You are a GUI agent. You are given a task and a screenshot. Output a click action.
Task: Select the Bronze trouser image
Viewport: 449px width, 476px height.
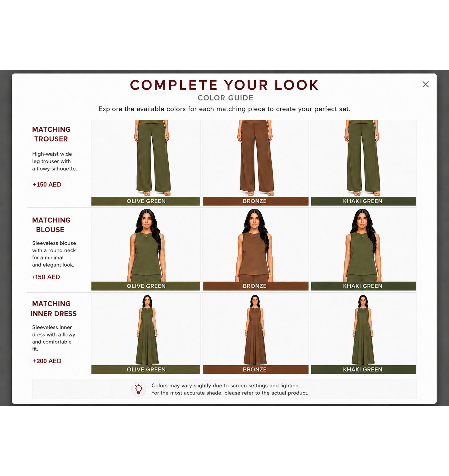pyautogui.click(x=256, y=158)
